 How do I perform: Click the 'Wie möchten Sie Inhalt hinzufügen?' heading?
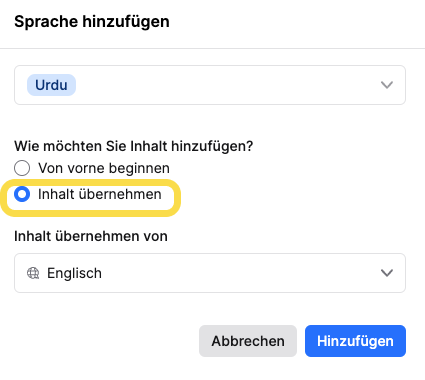coord(134,146)
